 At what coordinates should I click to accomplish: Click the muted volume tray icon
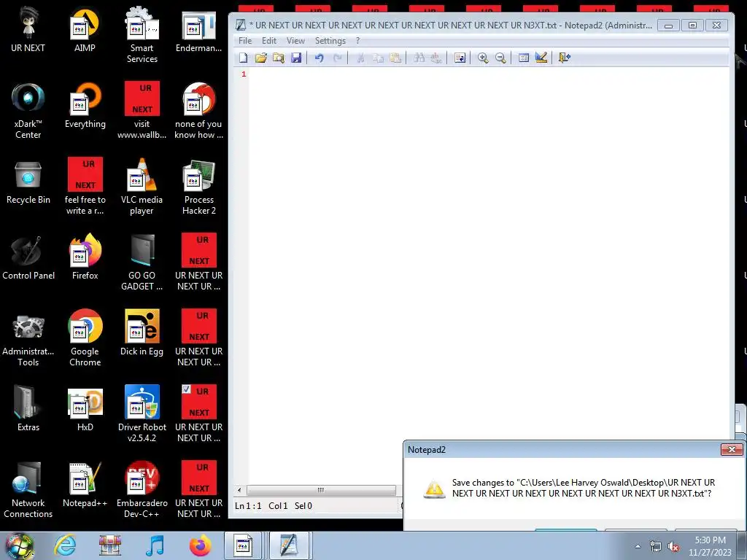[673, 547]
